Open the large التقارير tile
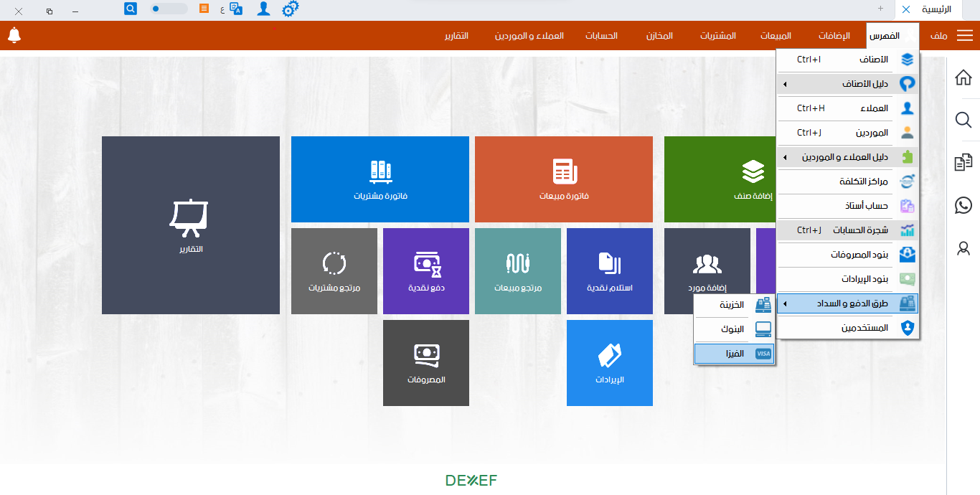This screenshot has width=980, height=495. (190, 225)
